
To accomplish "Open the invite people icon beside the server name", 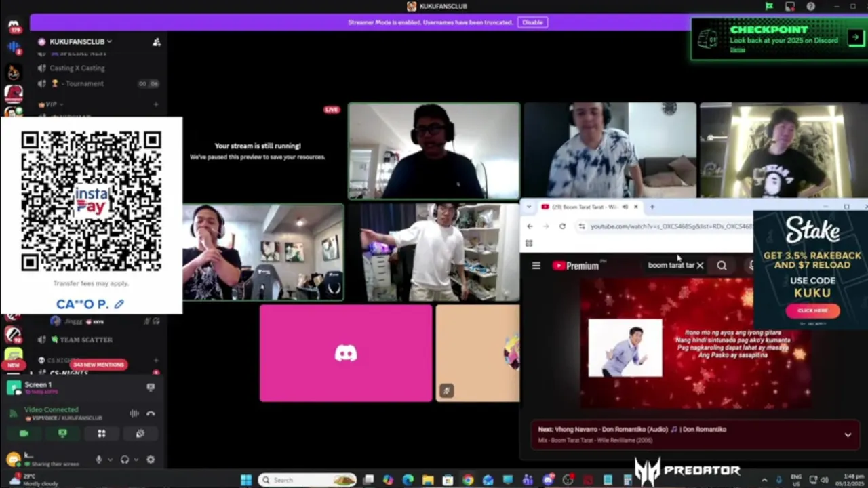I will 157,41.
